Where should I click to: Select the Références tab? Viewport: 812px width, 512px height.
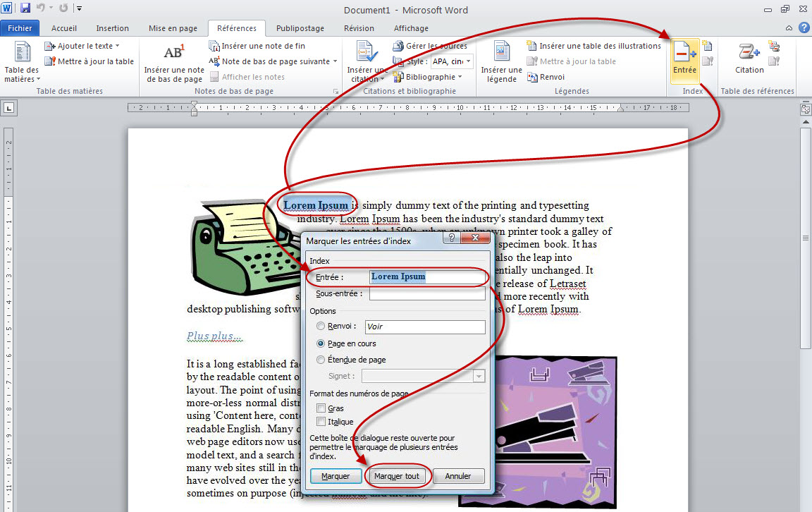pos(237,28)
